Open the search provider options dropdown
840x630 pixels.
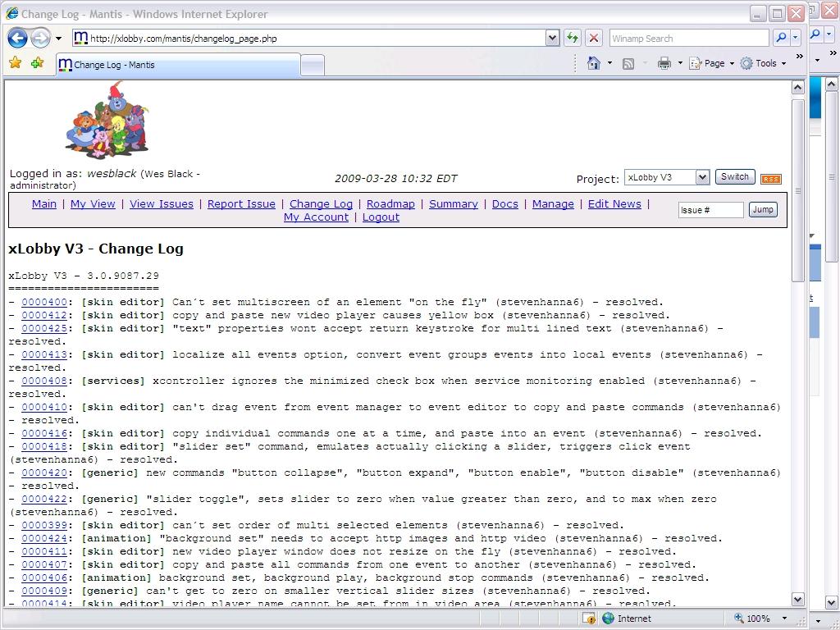796,38
